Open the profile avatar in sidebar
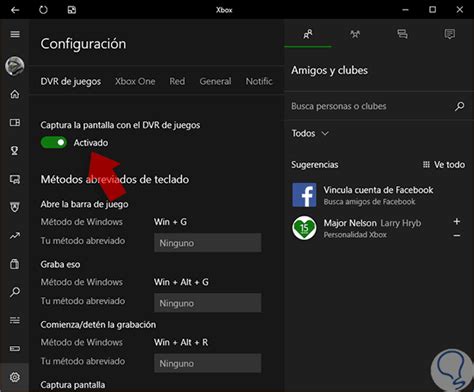 click(15, 66)
